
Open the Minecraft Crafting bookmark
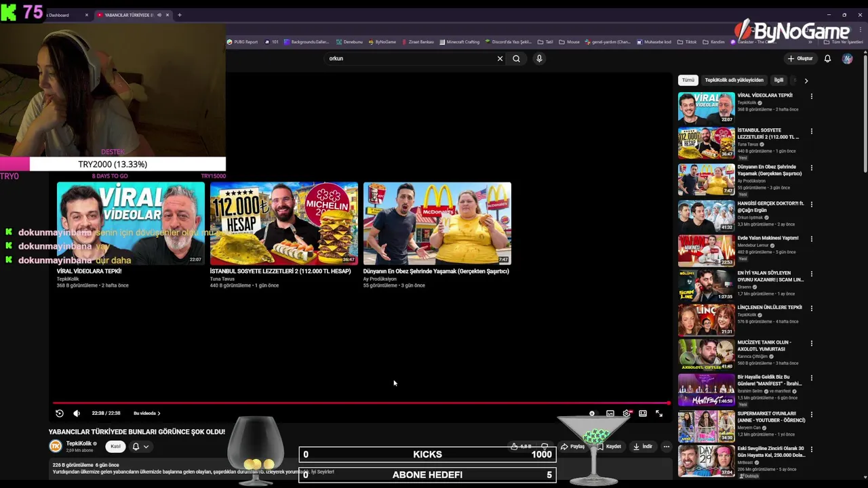(x=460, y=42)
